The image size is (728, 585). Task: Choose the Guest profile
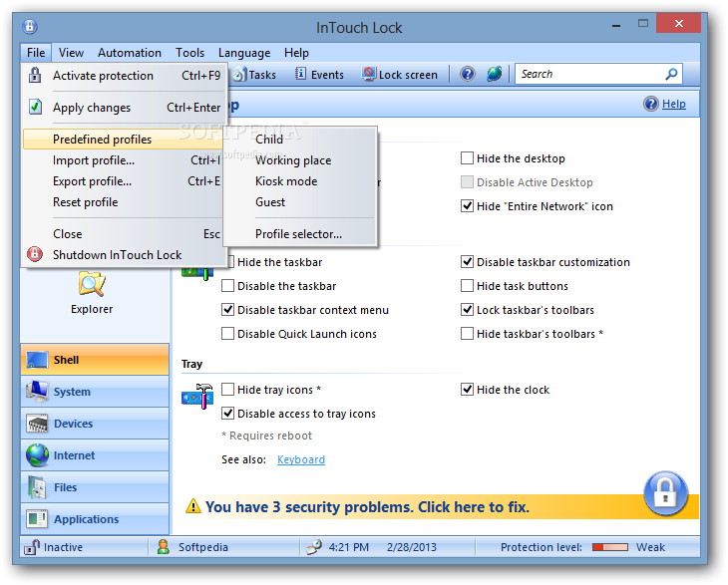[x=300, y=201]
